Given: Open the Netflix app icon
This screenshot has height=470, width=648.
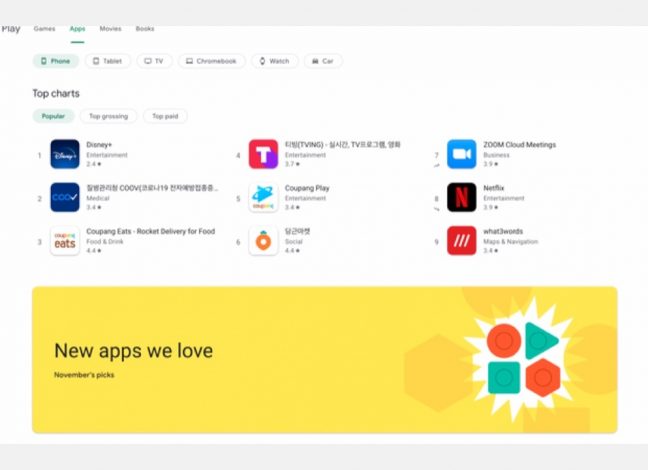Looking at the screenshot, I should (x=462, y=197).
